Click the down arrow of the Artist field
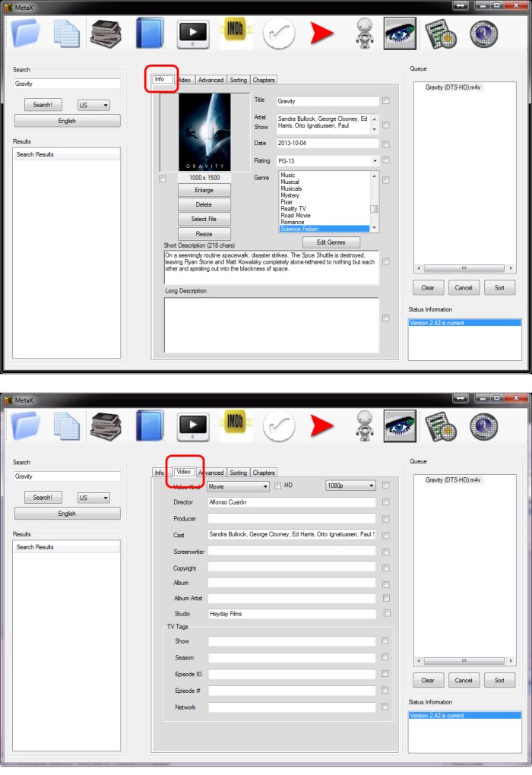This screenshot has height=775, width=532. point(374,129)
